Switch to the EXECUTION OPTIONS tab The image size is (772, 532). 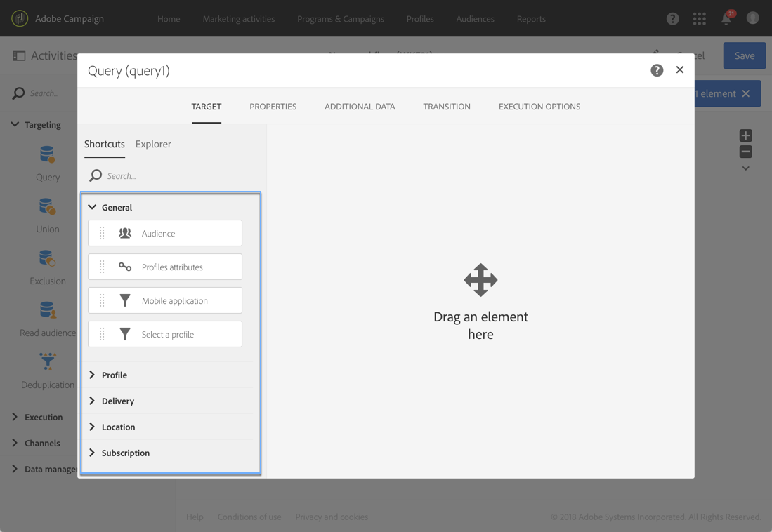pyautogui.click(x=539, y=107)
